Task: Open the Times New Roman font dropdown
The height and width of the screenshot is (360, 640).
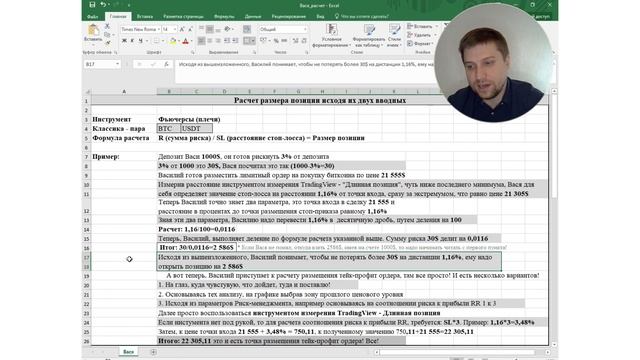Action: click(x=158, y=29)
